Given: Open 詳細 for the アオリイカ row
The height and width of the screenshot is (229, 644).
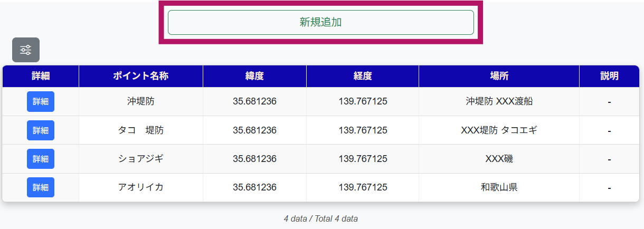Looking at the screenshot, I should coord(41,187).
